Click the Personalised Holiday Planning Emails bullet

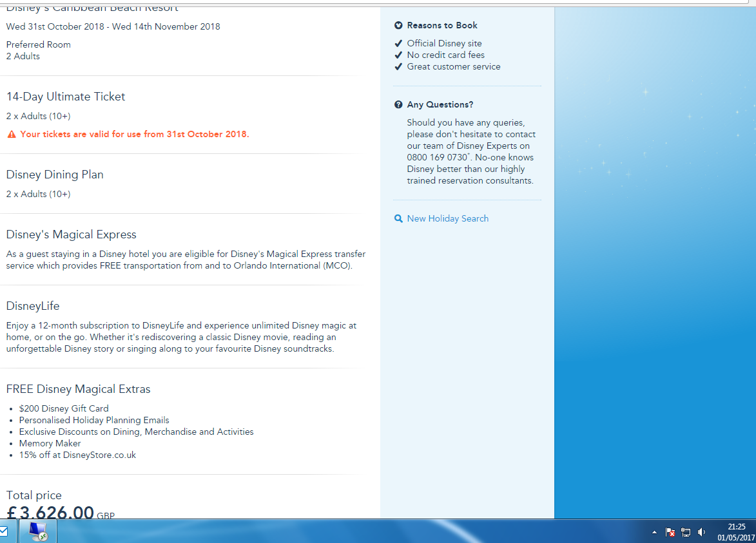coord(94,420)
